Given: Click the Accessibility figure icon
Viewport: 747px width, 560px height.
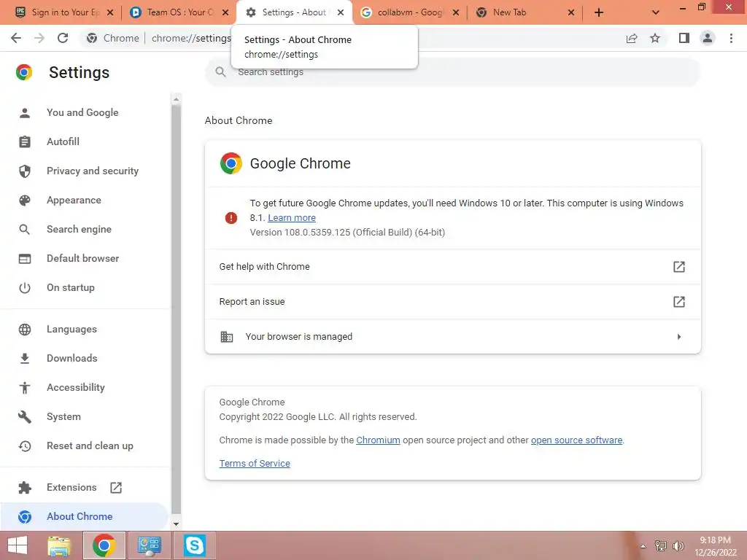Looking at the screenshot, I should [x=24, y=388].
